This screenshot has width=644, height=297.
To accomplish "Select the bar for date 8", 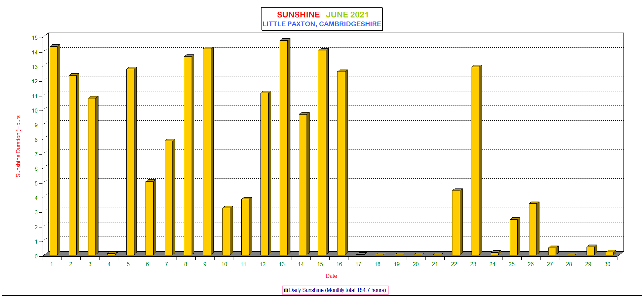I will [x=189, y=155].
